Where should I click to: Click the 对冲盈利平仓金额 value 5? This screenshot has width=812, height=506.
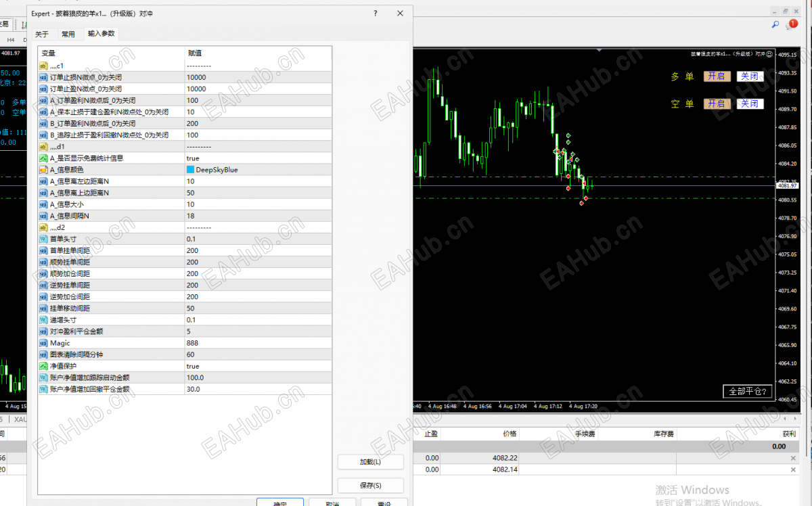pos(258,331)
